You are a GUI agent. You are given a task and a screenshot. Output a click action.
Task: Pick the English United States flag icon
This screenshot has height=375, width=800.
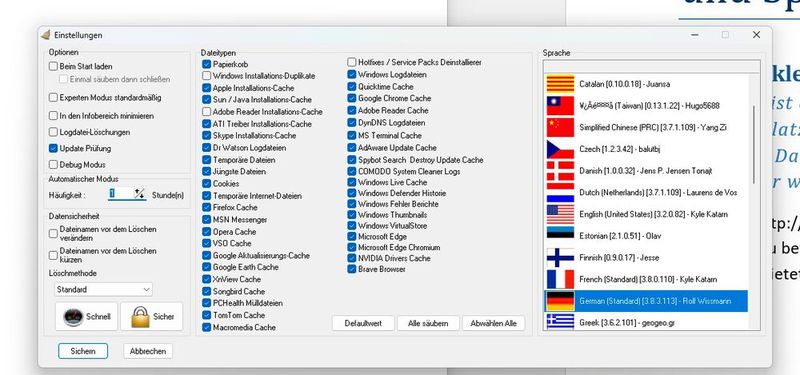(x=560, y=214)
